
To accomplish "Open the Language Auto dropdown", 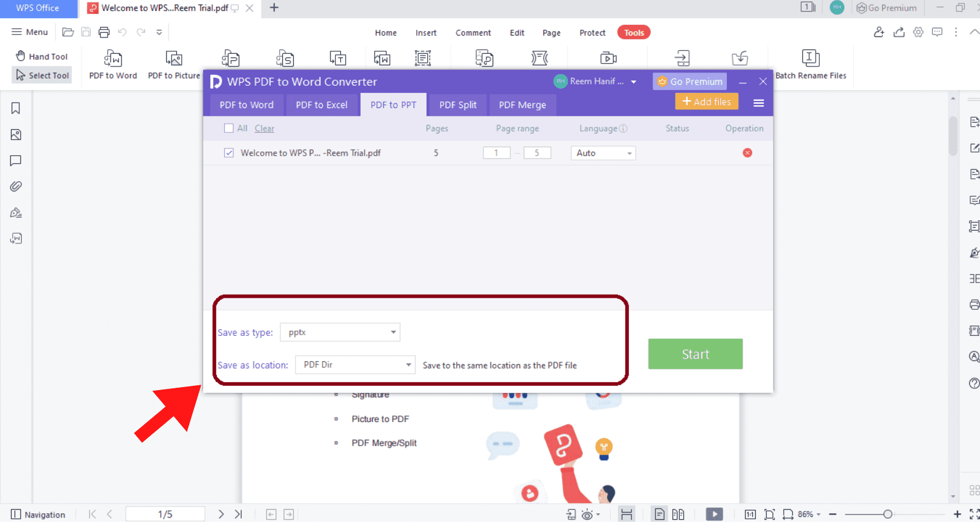I will pyautogui.click(x=603, y=153).
